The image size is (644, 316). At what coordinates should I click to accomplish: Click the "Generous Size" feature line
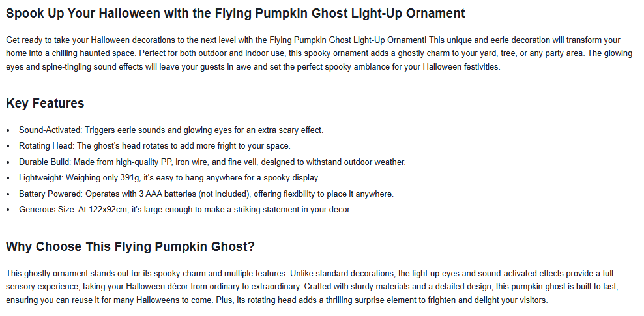(x=185, y=210)
